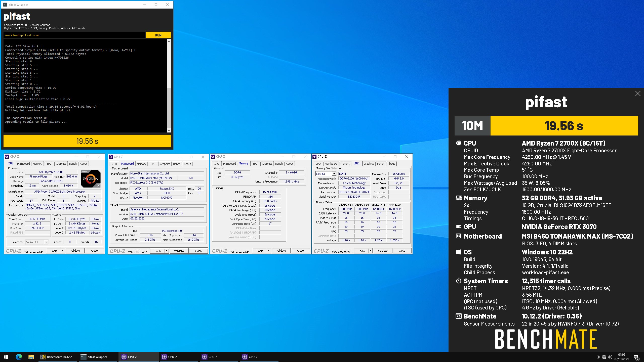Select About tab in SPD CPU-Z window
644x362 pixels.
pyautogui.click(x=391, y=164)
